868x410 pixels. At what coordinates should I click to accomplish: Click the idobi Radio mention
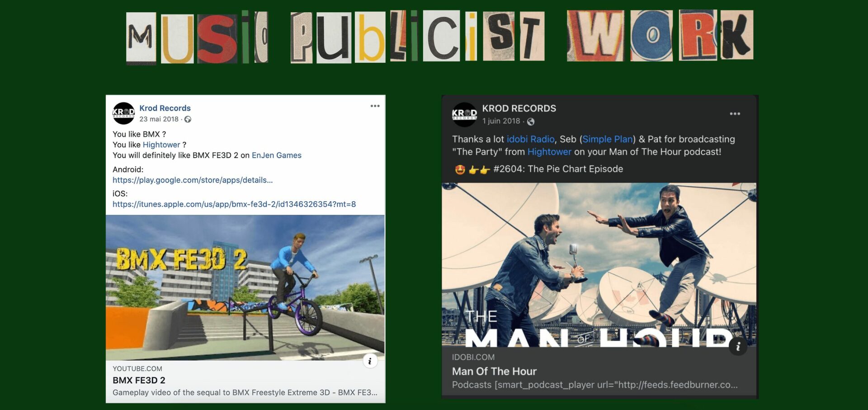click(x=530, y=139)
